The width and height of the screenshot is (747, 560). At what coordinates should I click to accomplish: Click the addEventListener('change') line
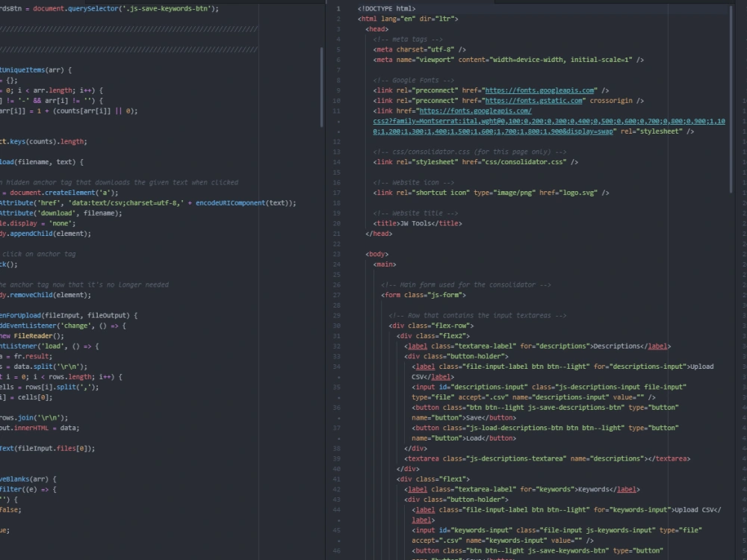pyautogui.click(x=63, y=326)
